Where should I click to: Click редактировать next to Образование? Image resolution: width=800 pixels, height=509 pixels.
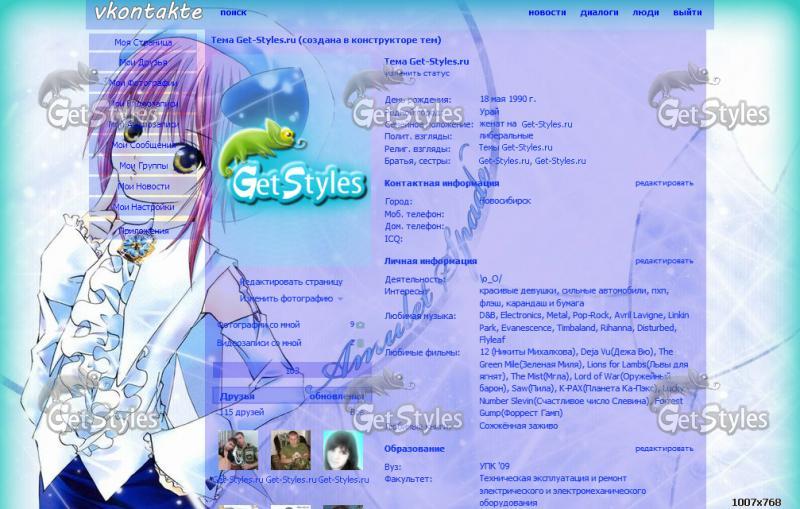[x=664, y=449]
